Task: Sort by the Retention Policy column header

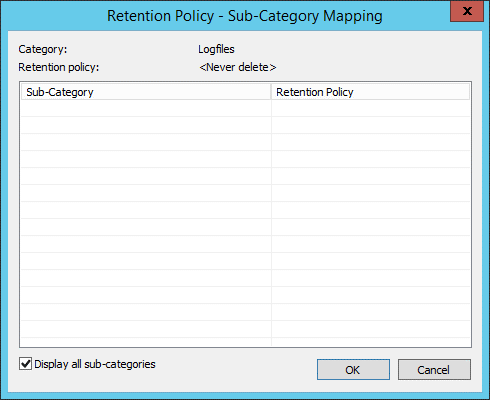Action: pos(370,92)
